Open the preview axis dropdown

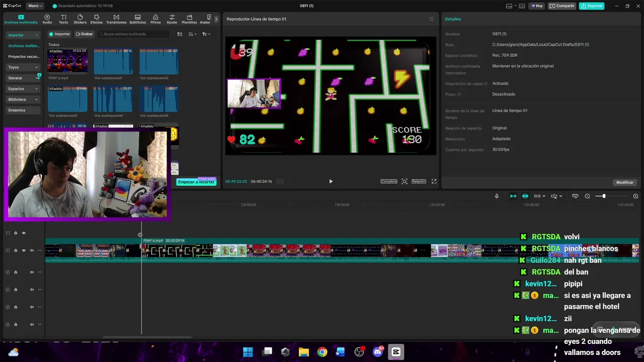556,196
